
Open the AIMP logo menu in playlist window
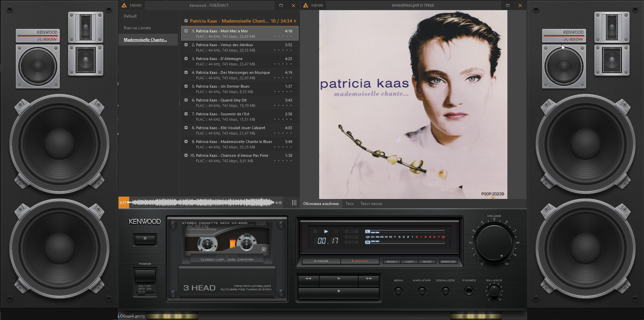(x=124, y=5)
